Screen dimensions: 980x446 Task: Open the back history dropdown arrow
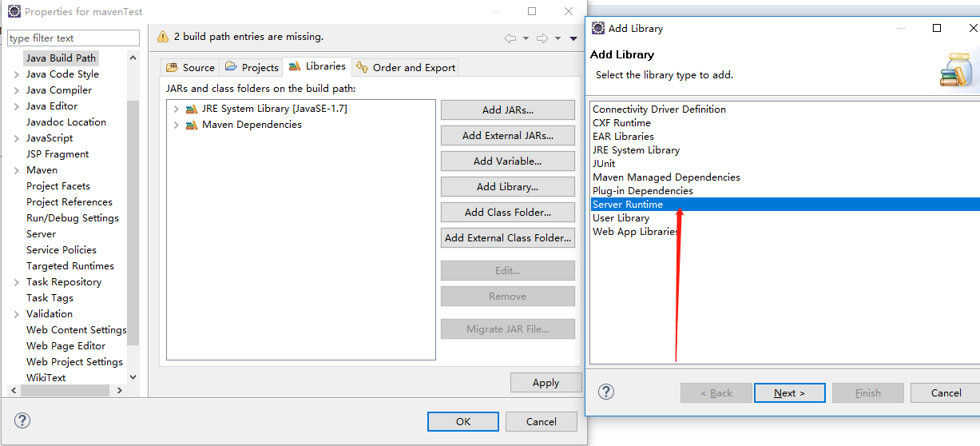point(526,38)
